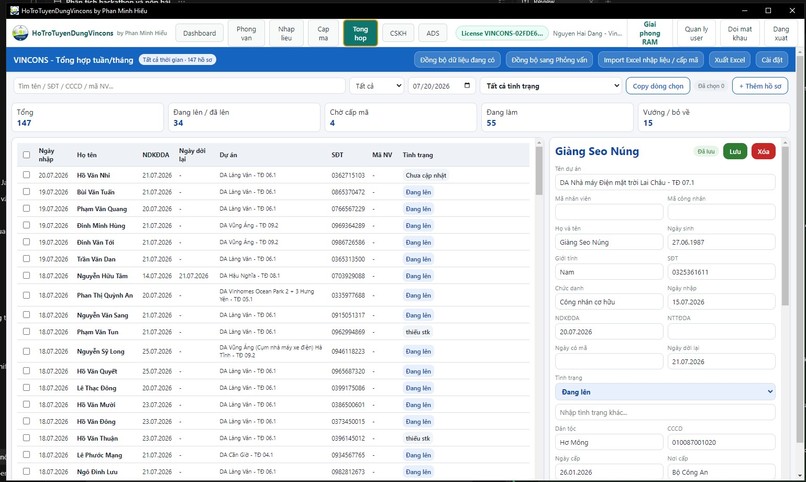Check the box for Bùi Văn Tuấn
Screen dimensions: 806x482
[26, 192]
